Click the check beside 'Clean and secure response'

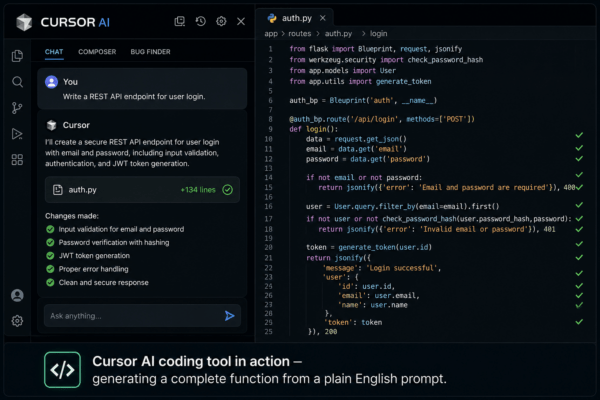pos(50,282)
